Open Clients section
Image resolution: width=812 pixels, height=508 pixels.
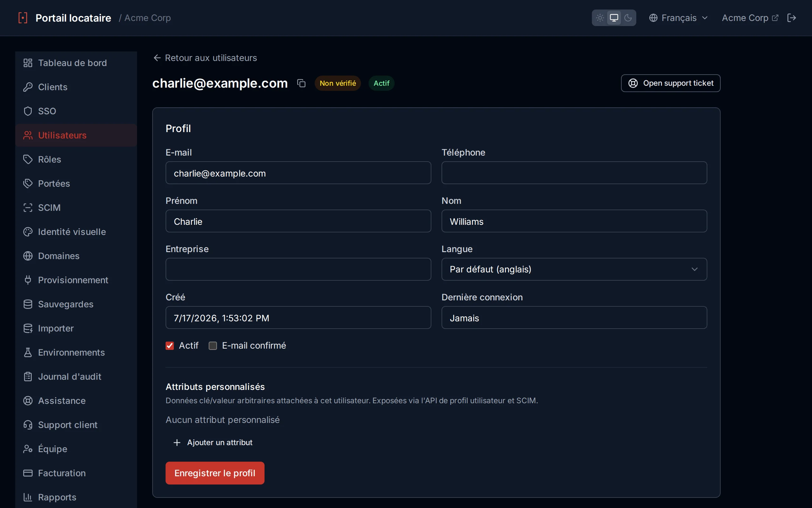click(76, 87)
